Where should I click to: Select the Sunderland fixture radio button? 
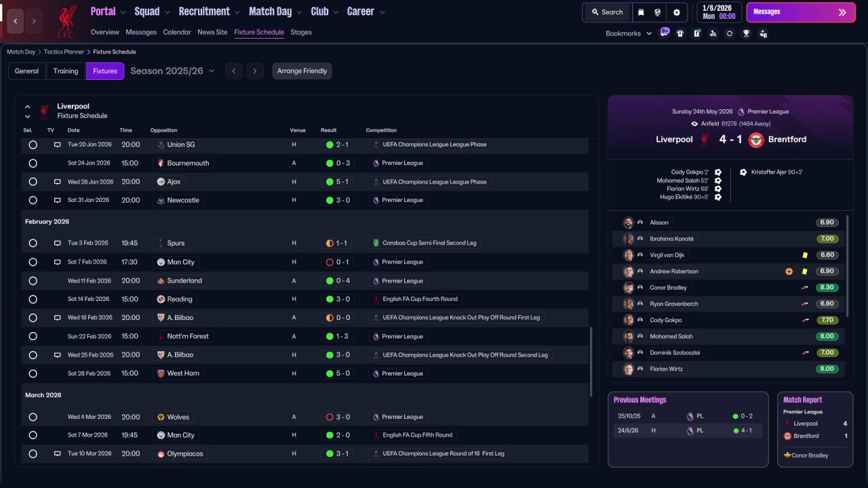click(x=33, y=281)
